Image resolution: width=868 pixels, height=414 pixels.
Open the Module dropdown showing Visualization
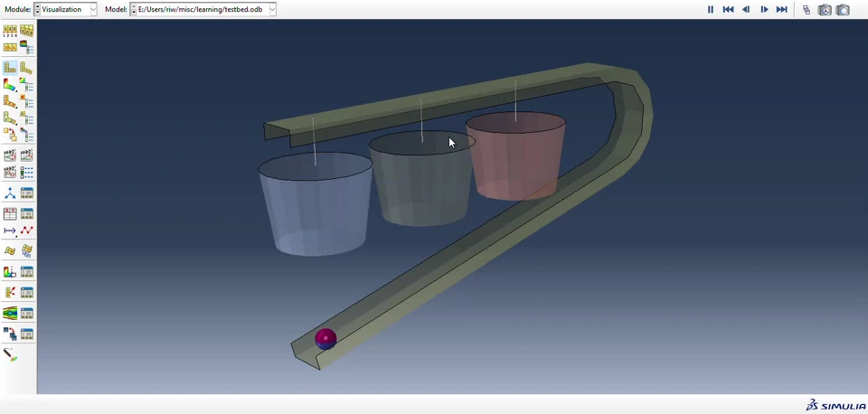93,9
